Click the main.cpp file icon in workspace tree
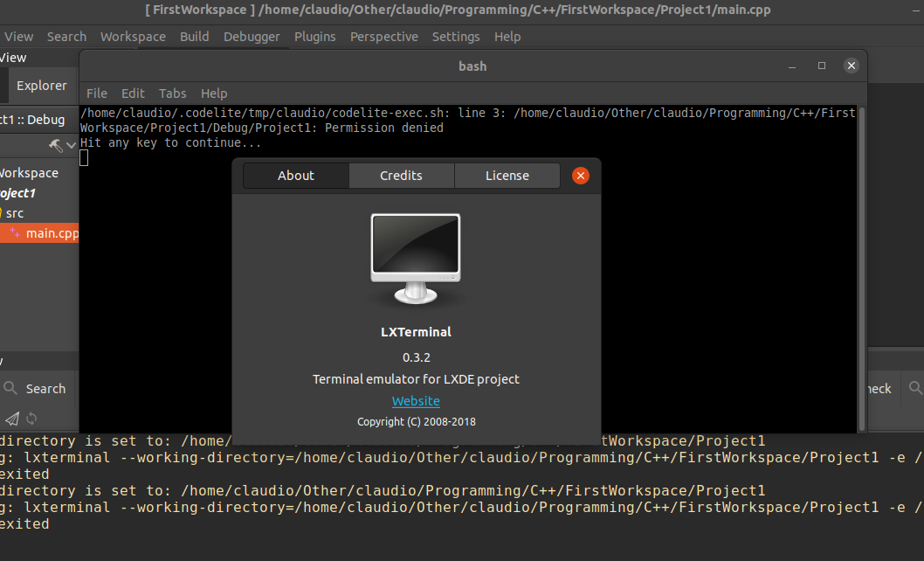 [x=16, y=232]
